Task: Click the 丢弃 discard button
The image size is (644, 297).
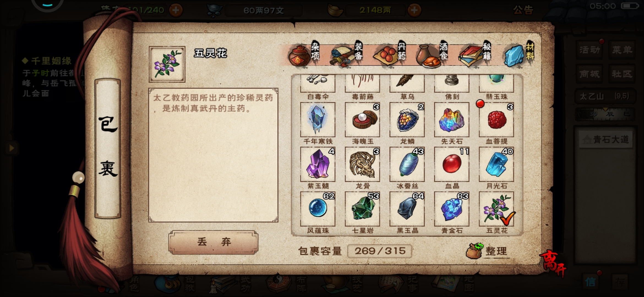Action: 213,242
